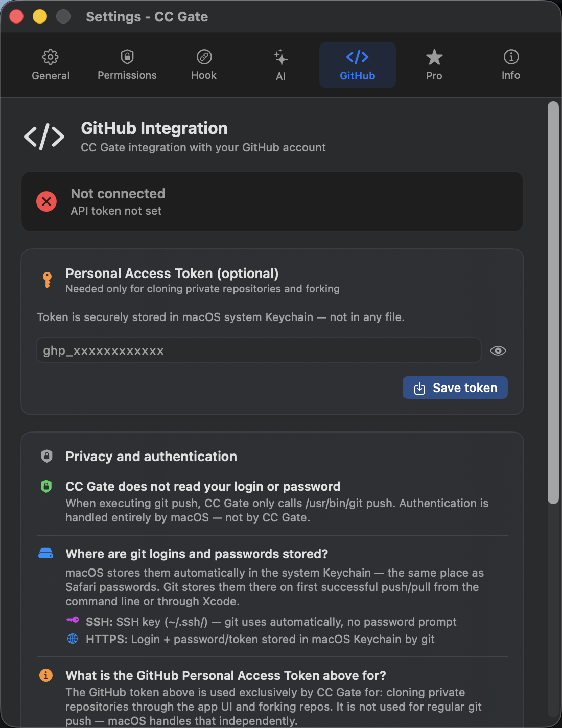Click the GitHub code brackets header icon
The image size is (562, 728).
tap(43, 136)
